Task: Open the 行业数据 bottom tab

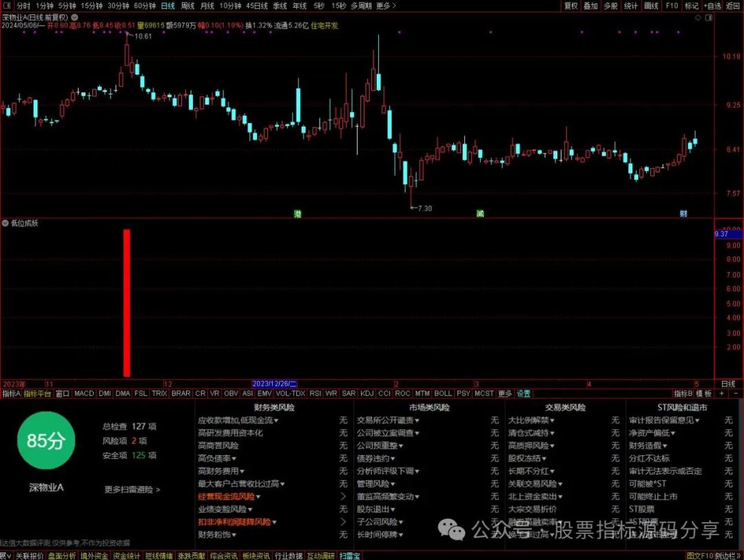Action: pyautogui.click(x=289, y=556)
